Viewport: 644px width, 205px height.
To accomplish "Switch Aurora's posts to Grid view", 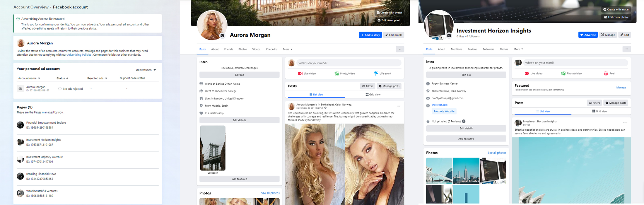I will [373, 95].
